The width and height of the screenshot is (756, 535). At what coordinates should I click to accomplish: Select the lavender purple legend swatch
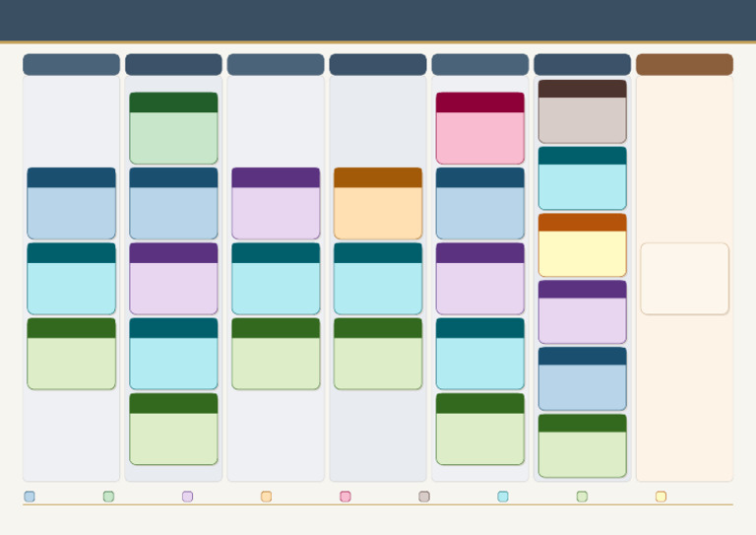[188, 497]
